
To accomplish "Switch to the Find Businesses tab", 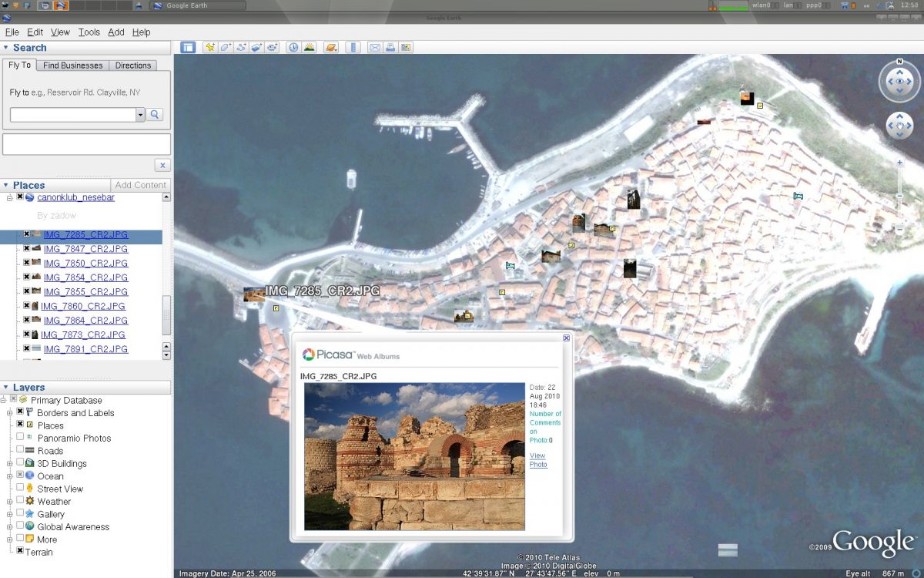I will [x=72, y=66].
